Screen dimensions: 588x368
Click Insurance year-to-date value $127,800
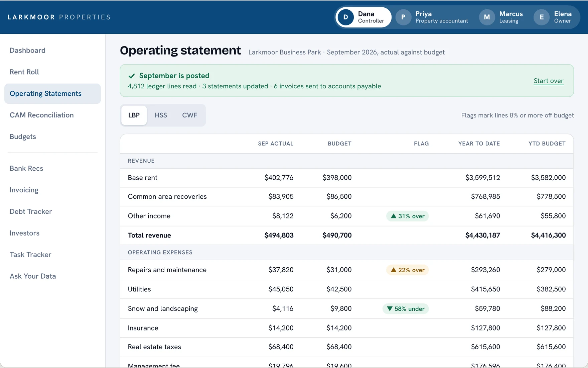[x=485, y=328]
